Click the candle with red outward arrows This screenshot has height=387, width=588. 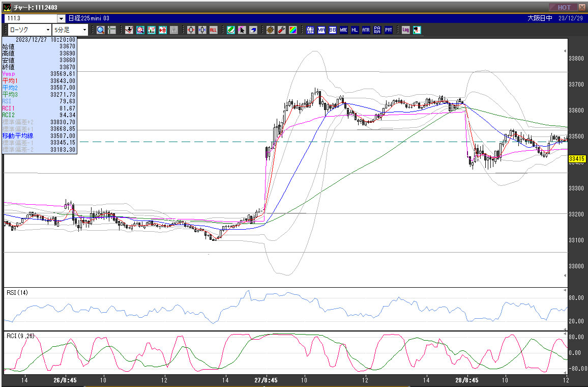(x=191, y=30)
